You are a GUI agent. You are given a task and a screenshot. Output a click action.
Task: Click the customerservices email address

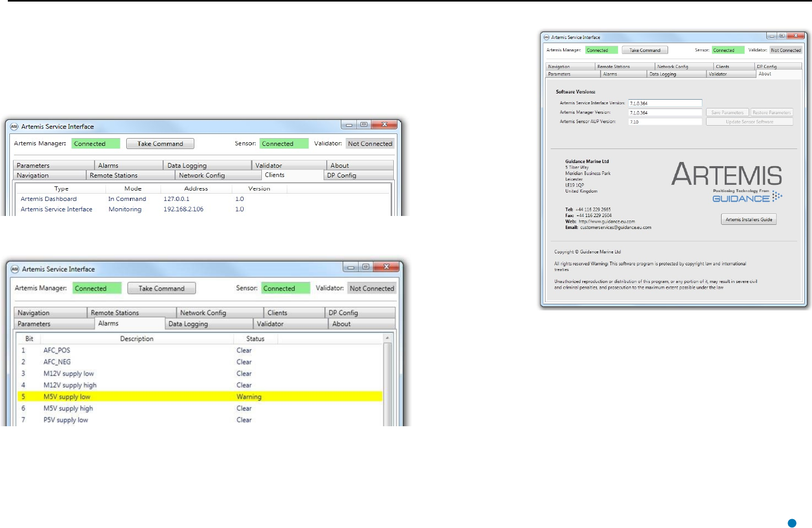[616, 227]
